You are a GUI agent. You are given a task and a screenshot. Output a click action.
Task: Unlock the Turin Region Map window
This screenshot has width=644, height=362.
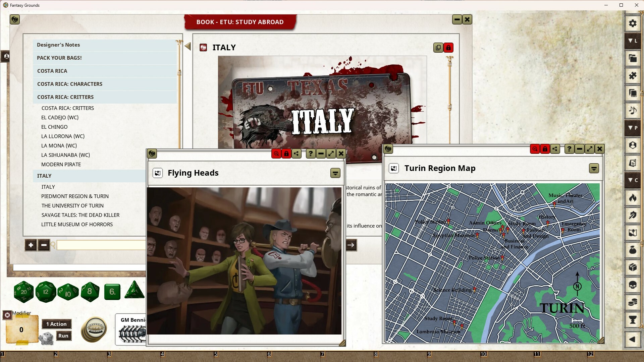tap(545, 149)
